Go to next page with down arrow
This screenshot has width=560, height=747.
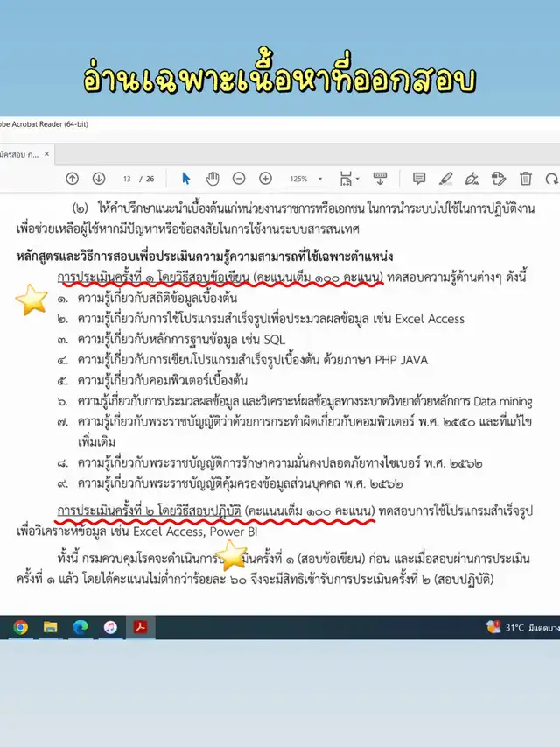[99, 179]
